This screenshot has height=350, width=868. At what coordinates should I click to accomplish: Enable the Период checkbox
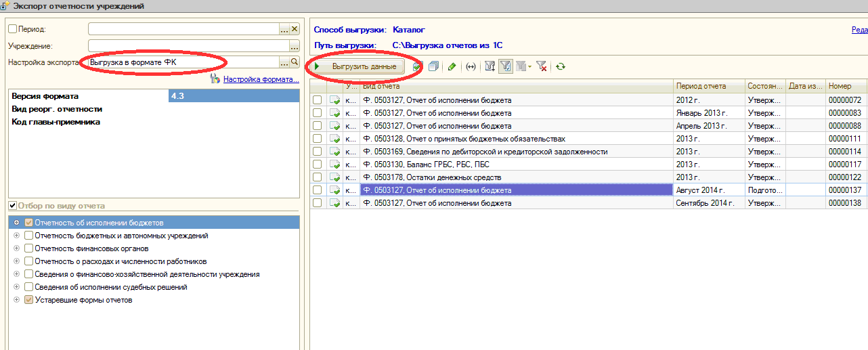click(x=12, y=29)
